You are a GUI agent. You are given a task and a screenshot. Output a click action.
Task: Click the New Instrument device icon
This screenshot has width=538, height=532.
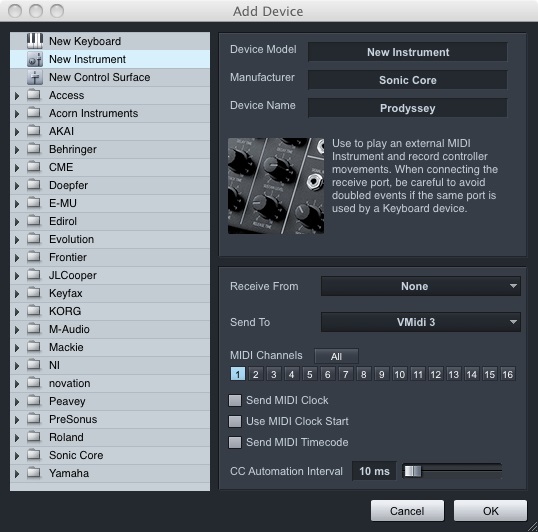(35, 59)
